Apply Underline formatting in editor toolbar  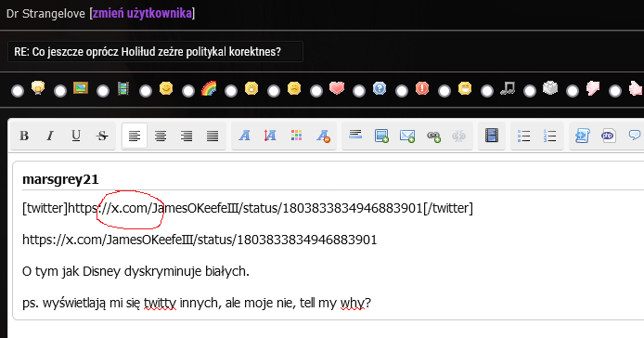(x=76, y=136)
